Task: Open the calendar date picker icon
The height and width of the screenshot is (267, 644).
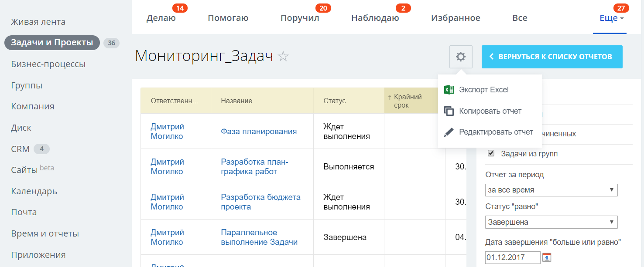Action: [547, 257]
